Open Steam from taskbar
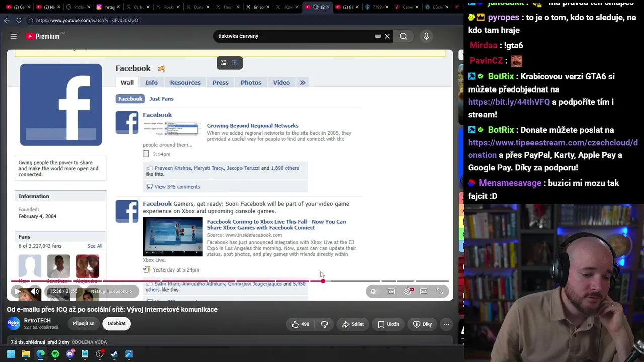 [x=114, y=354]
